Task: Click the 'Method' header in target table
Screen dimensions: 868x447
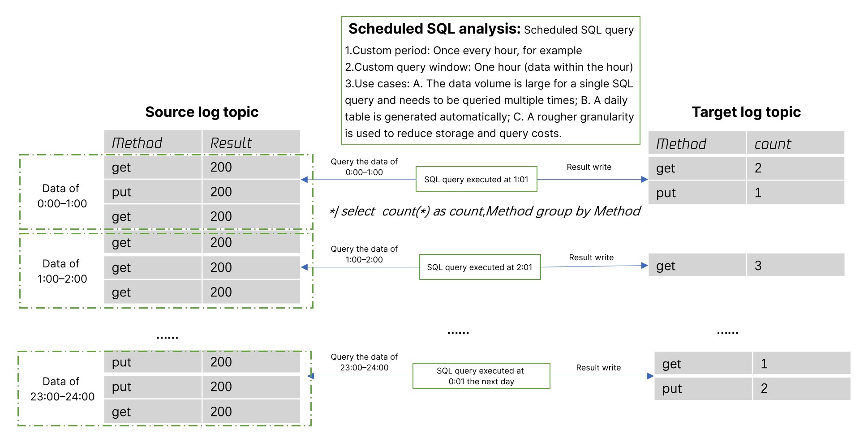Action: click(681, 144)
